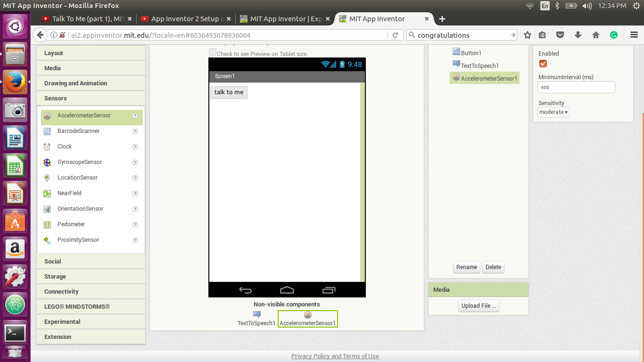
Task: Select AccelerometerSensor1 non-visible component in viewer
Action: tap(308, 319)
